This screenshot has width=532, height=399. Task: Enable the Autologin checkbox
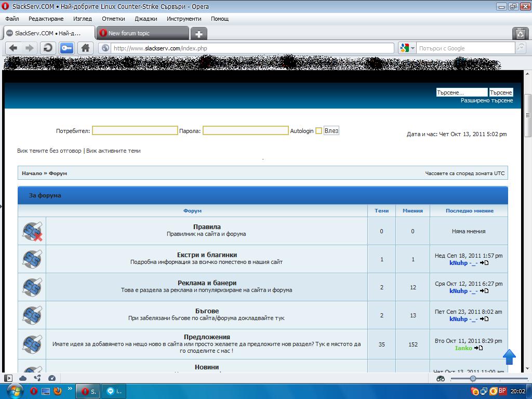318,131
